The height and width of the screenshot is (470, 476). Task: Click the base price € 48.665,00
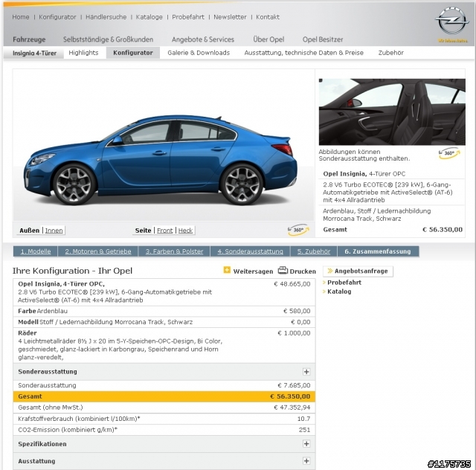coord(292,284)
